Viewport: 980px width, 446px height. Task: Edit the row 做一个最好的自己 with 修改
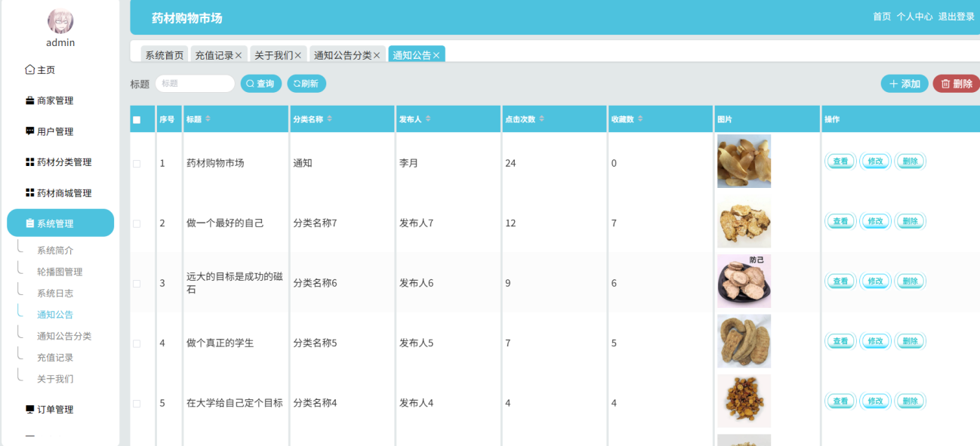click(x=875, y=221)
